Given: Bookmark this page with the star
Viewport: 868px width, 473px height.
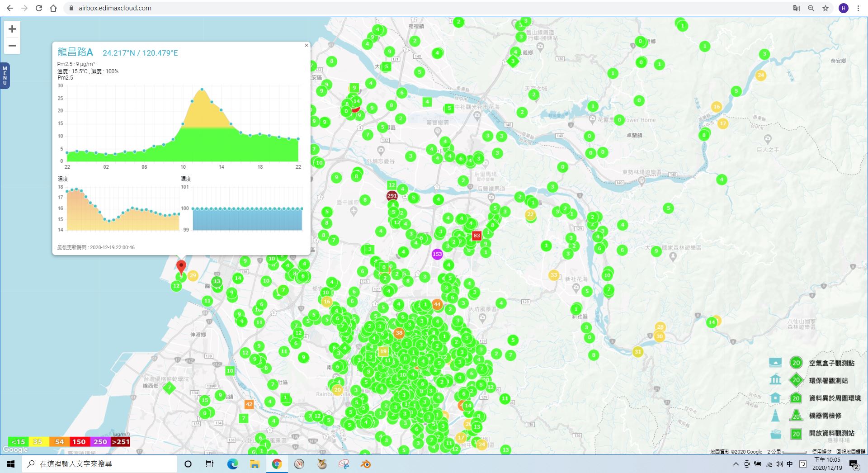Looking at the screenshot, I should tap(826, 8).
